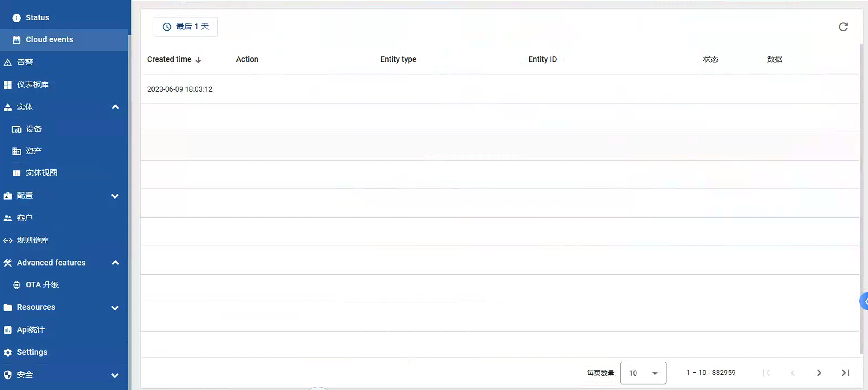This screenshot has height=390, width=868.
Task: Open the 设备 devices page
Action: point(33,129)
